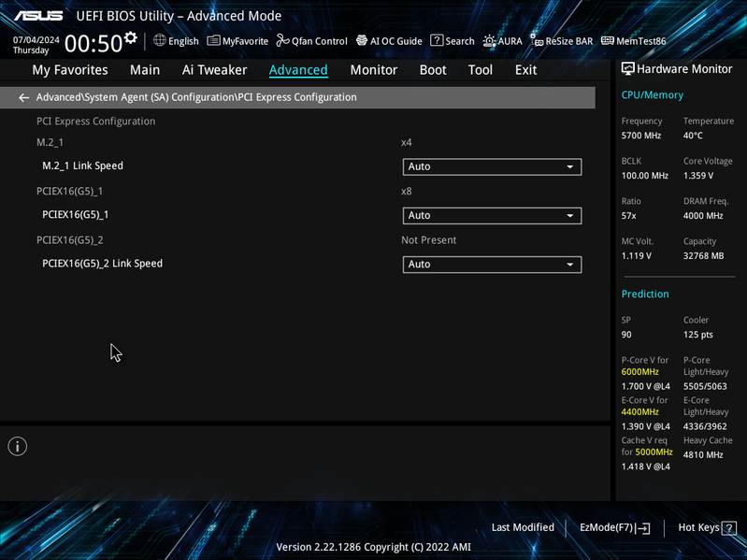Click the settings gear next to the clock
This screenshot has width=747, height=560.
click(x=131, y=38)
